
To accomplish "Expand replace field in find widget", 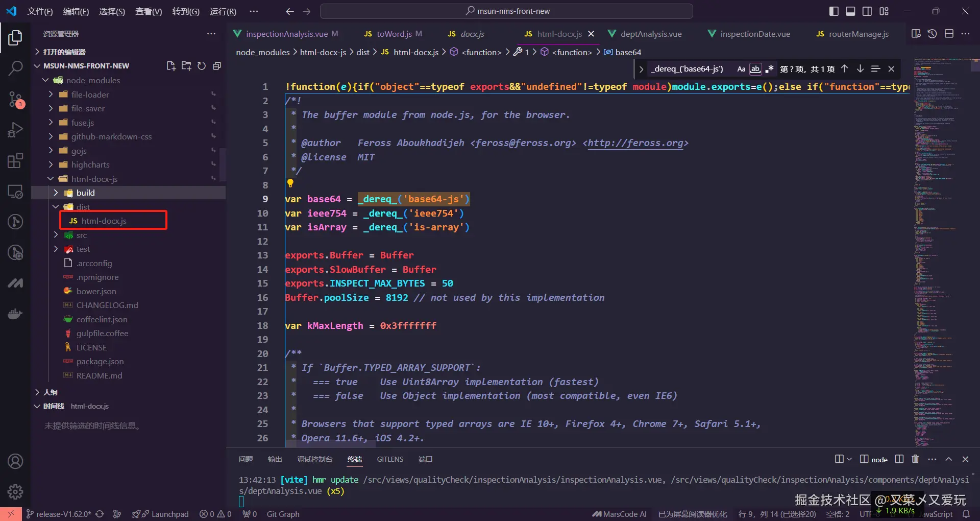I will pos(641,69).
